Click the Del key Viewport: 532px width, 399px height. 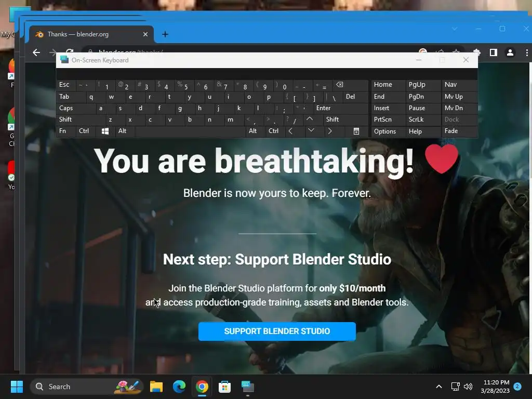tap(355, 97)
